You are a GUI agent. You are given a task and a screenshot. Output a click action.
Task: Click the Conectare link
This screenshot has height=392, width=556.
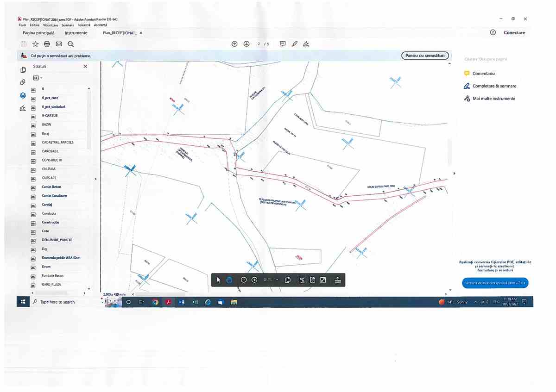pyautogui.click(x=514, y=33)
